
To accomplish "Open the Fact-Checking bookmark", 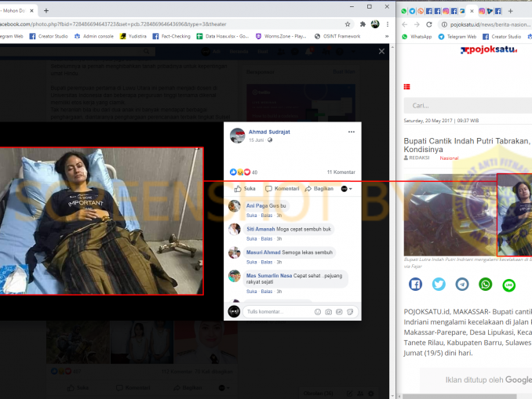I will coord(172,36).
